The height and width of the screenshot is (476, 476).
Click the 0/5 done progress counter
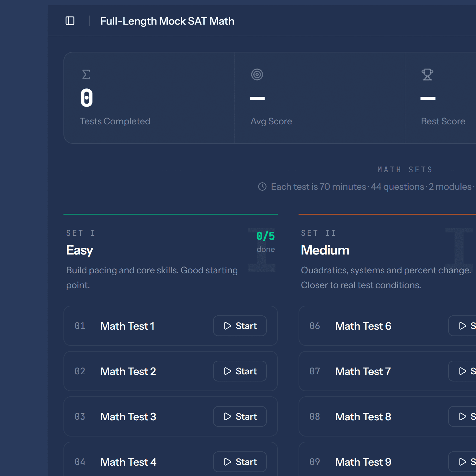[x=266, y=242]
